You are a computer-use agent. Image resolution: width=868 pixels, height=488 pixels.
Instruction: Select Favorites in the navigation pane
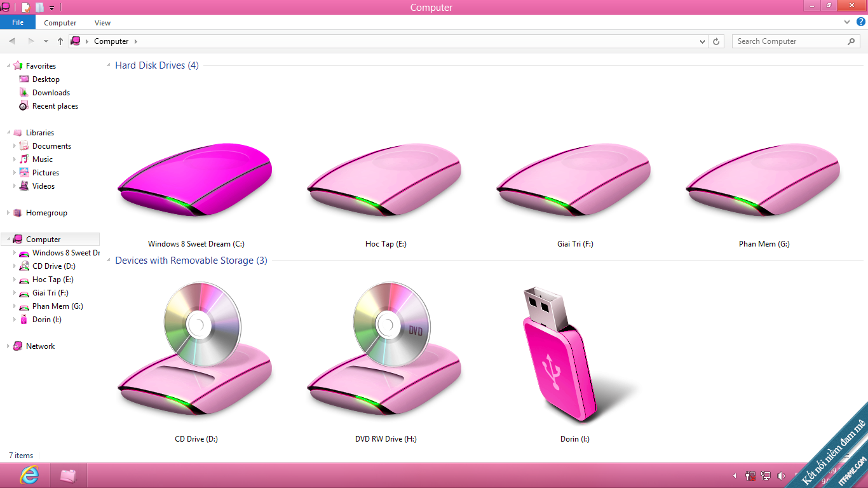pyautogui.click(x=41, y=66)
